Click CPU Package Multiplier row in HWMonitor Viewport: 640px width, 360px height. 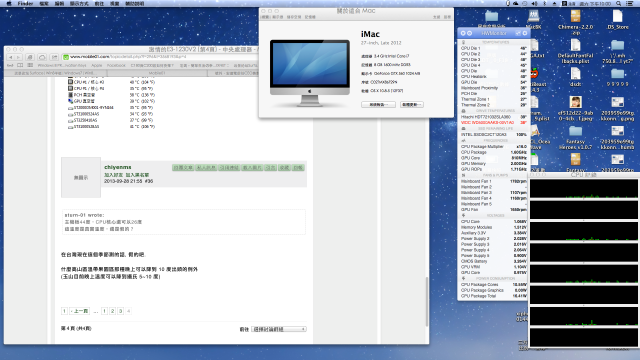pyautogui.click(x=493, y=147)
